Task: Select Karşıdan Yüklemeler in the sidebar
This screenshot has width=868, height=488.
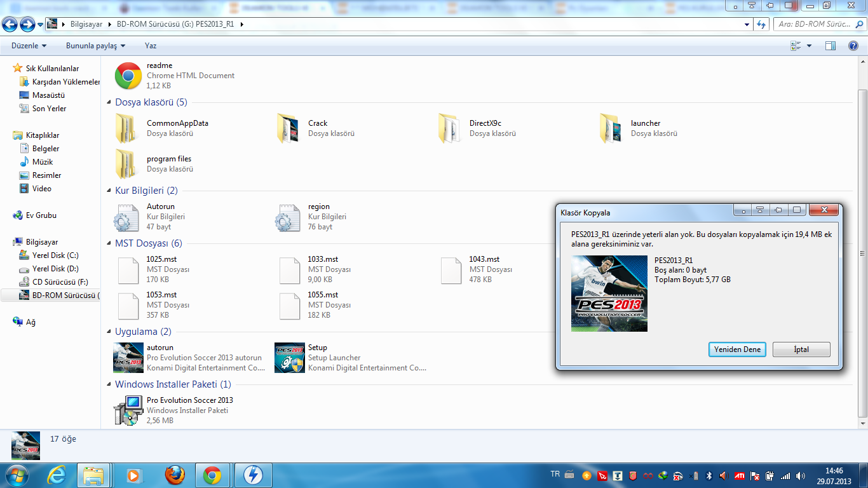Action: coord(60,82)
